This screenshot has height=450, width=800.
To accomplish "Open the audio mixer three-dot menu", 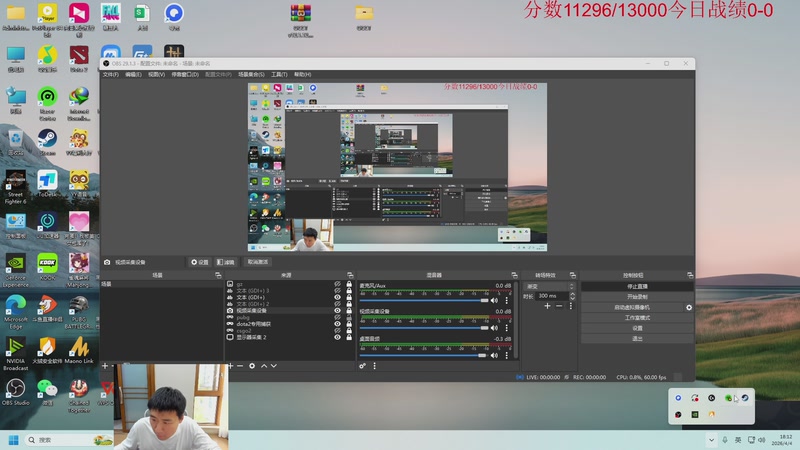I will (374, 366).
